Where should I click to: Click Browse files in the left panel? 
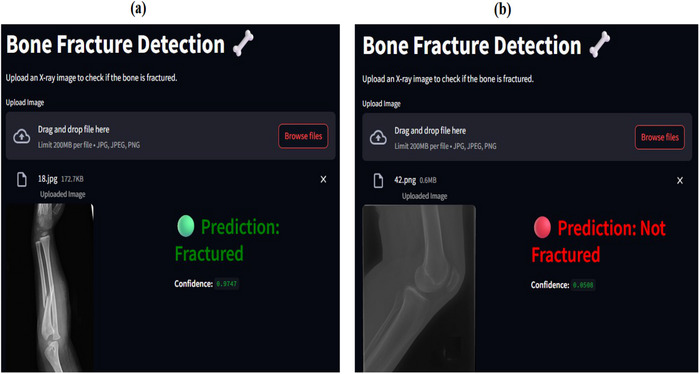(x=303, y=136)
